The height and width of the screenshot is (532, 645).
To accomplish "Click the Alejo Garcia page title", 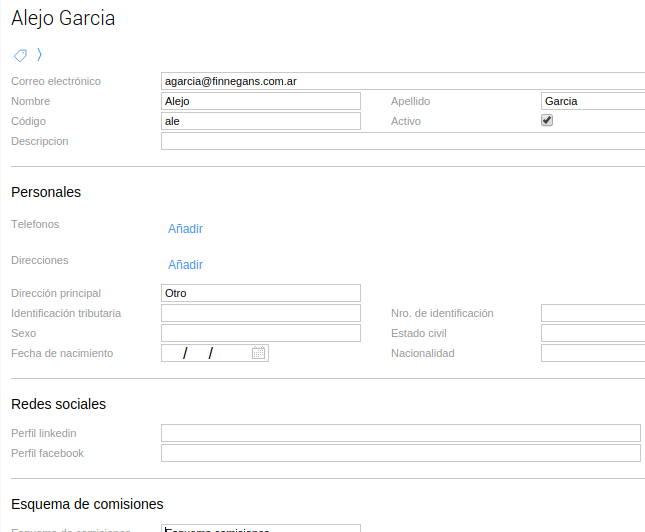I will (x=63, y=19).
